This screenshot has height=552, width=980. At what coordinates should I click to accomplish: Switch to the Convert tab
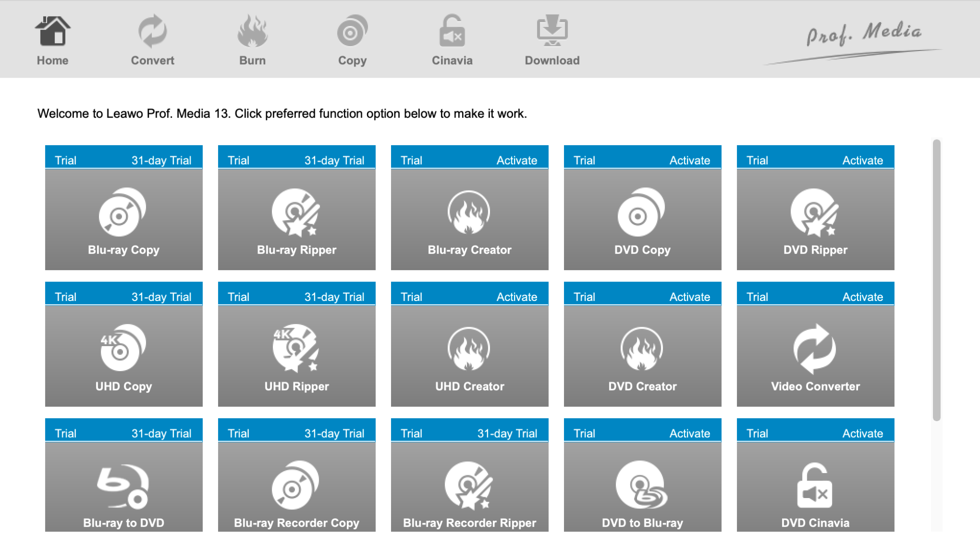pos(152,40)
